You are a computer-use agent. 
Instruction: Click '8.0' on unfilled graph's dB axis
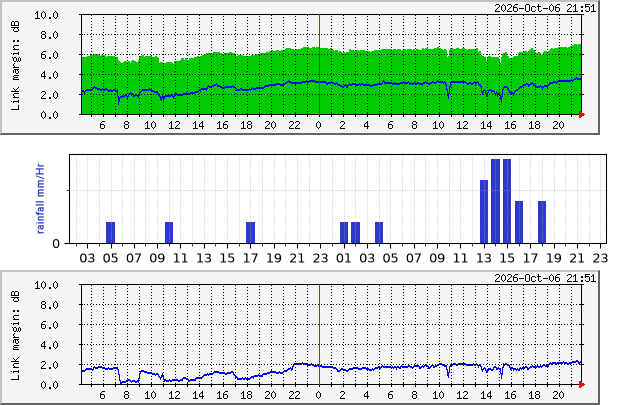(49, 305)
